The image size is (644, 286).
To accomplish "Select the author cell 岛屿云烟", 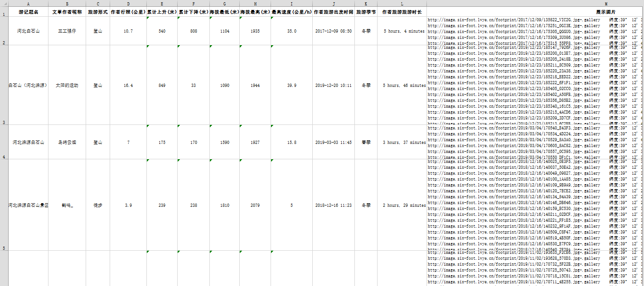I will 67,142.
